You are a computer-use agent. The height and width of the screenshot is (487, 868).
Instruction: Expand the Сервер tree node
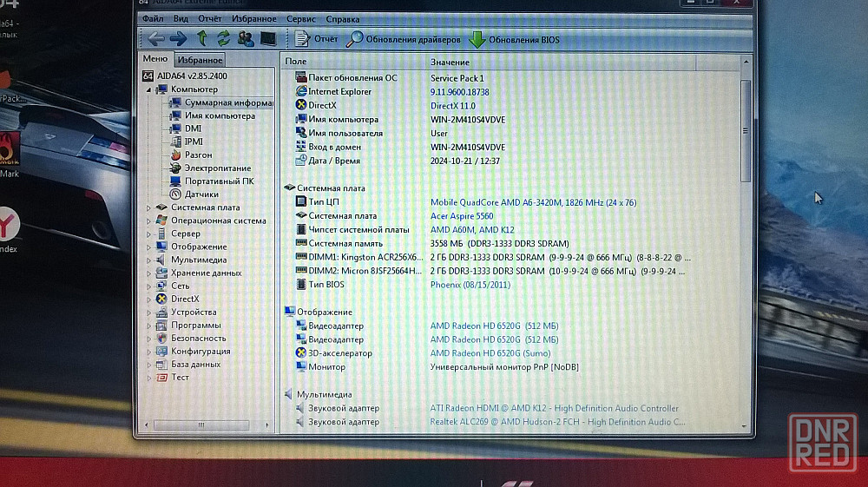tap(148, 234)
